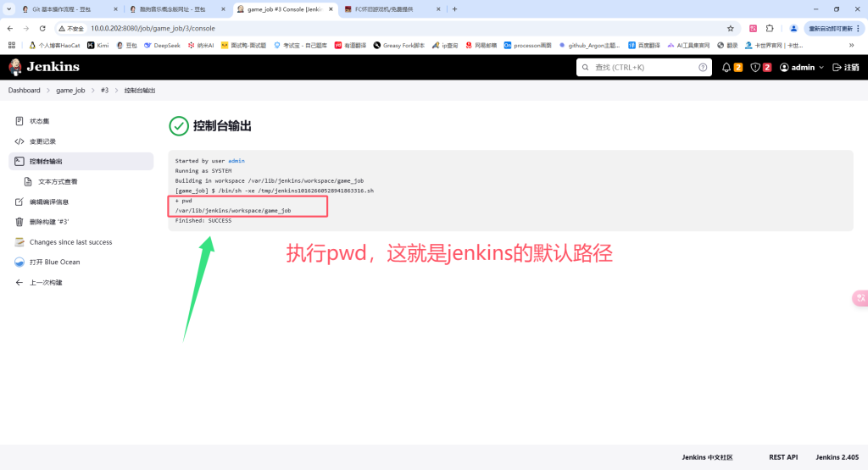Viewport: 868px width, 470px height.
Task: Expand the game_job breadcrumb chevron
Action: pos(92,90)
